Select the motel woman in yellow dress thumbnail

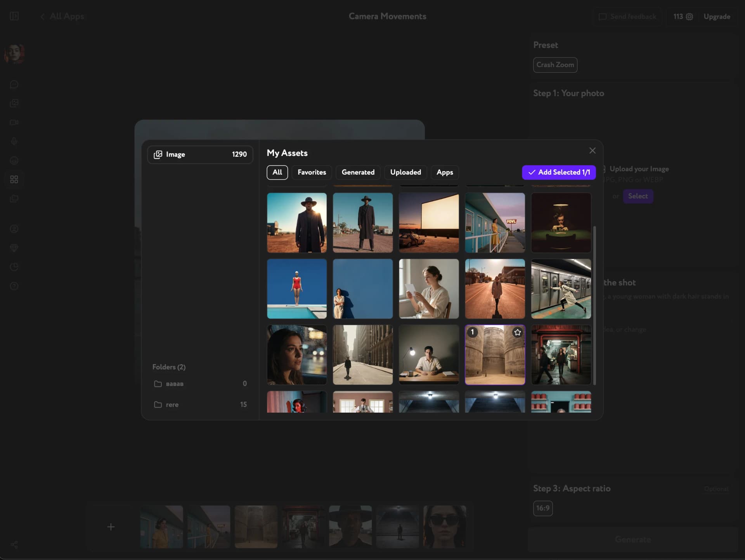click(x=495, y=223)
